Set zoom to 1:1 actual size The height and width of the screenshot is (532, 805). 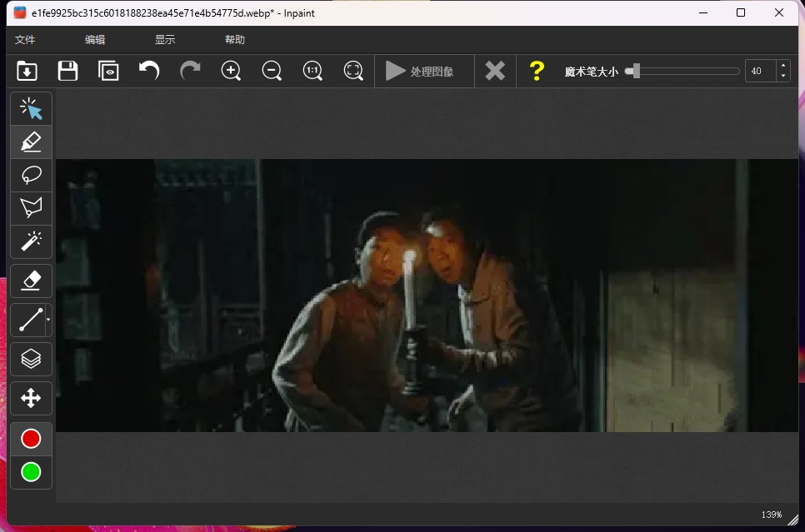tap(312, 71)
